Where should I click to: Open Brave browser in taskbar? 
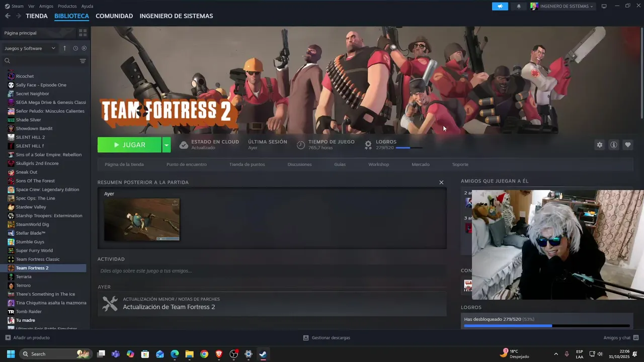point(219,354)
